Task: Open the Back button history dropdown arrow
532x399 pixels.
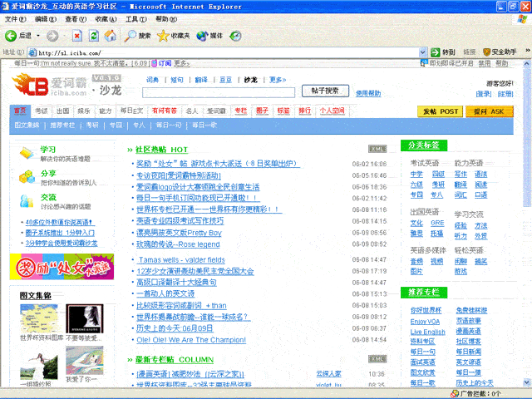Action: [38, 36]
